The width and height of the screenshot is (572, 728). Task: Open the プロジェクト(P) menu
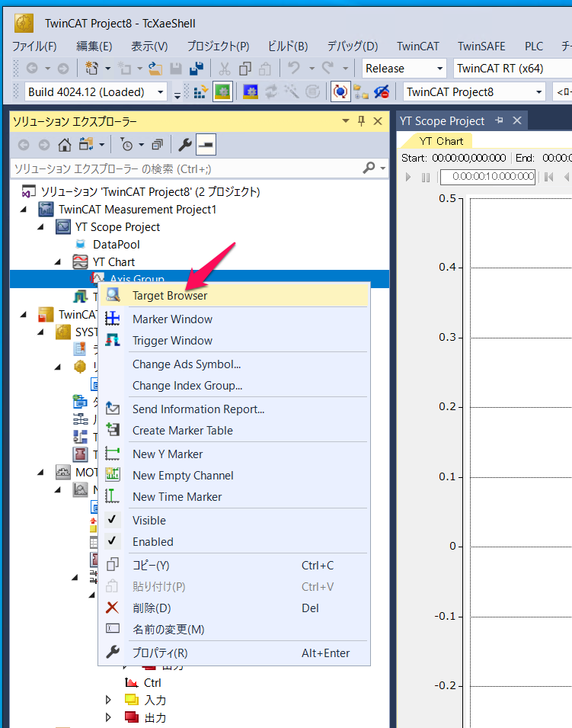[218, 47]
